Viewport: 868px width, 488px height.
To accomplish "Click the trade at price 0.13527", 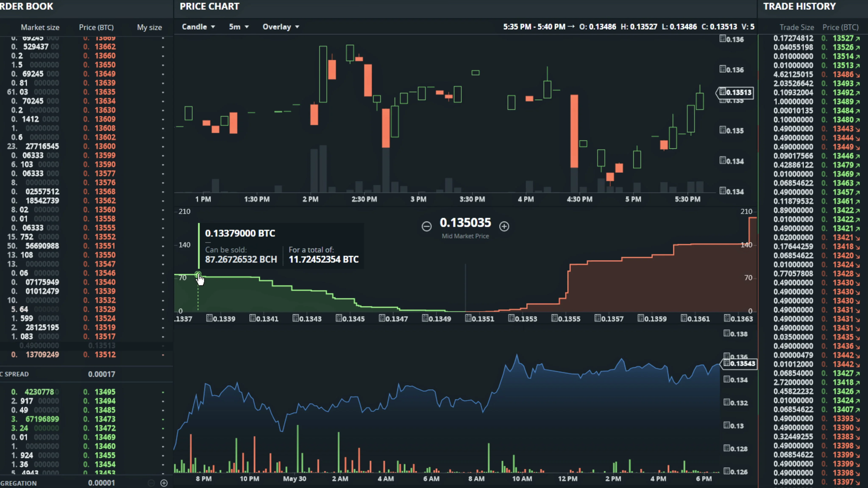I will (x=813, y=38).
